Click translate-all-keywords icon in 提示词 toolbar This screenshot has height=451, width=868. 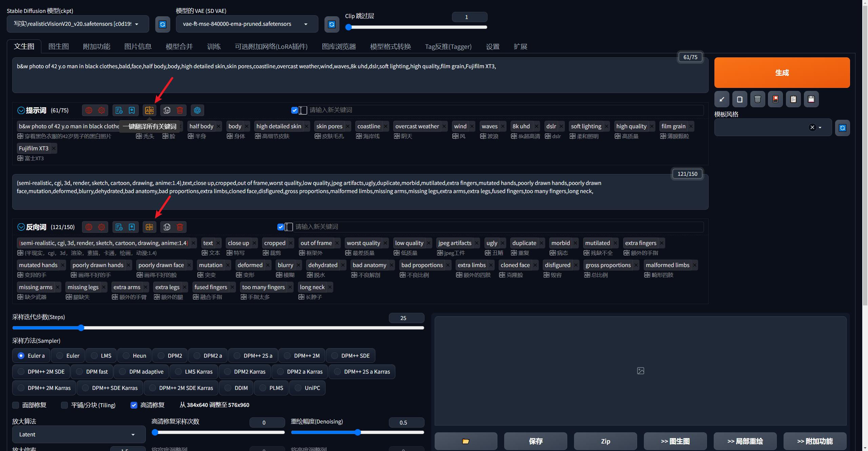(149, 110)
